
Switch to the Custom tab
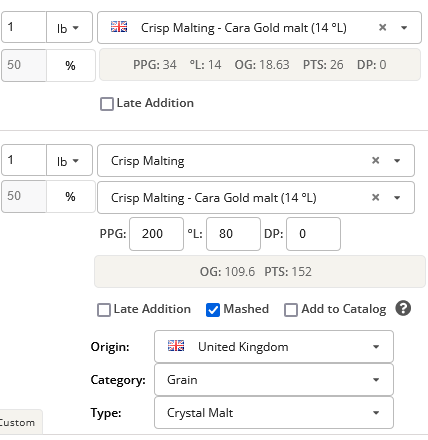click(x=17, y=422)
